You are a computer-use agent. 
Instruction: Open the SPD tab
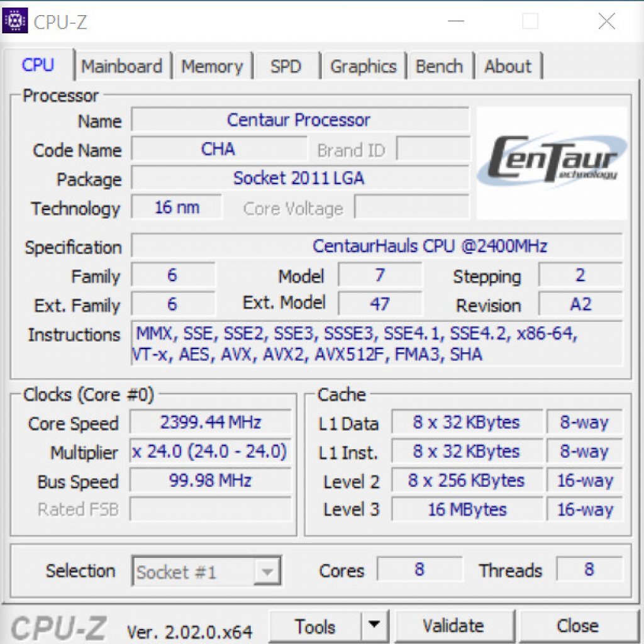[286, 66]
